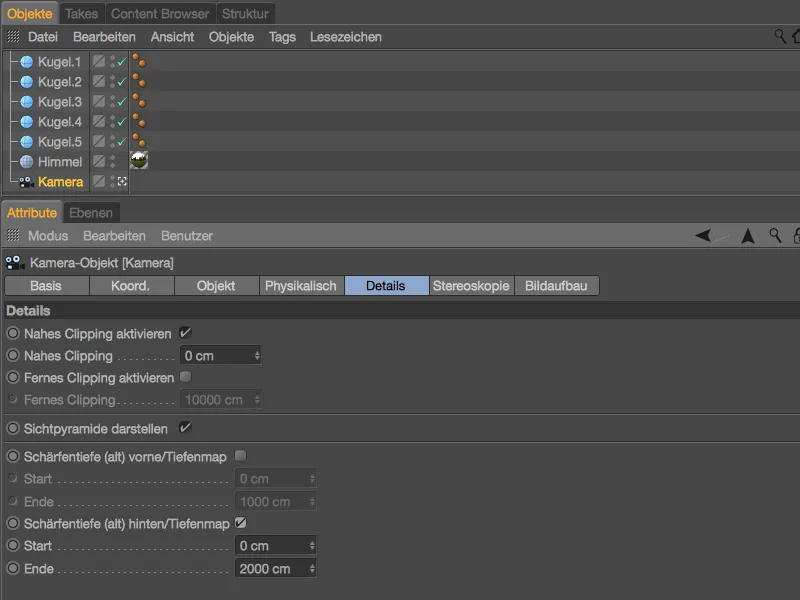Viewport: 800px width, 600px height.
Task: Toggle the green enable checkmark of Kugel.2
Action: pyautogui.click(x=122, y=82)
